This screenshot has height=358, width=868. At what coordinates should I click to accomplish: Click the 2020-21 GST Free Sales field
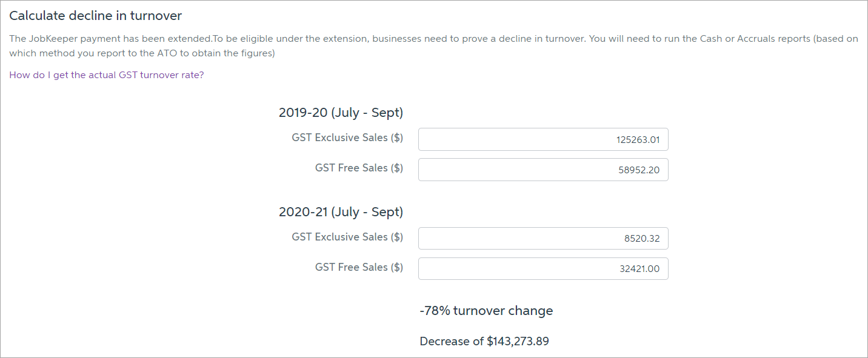[542, 268]
